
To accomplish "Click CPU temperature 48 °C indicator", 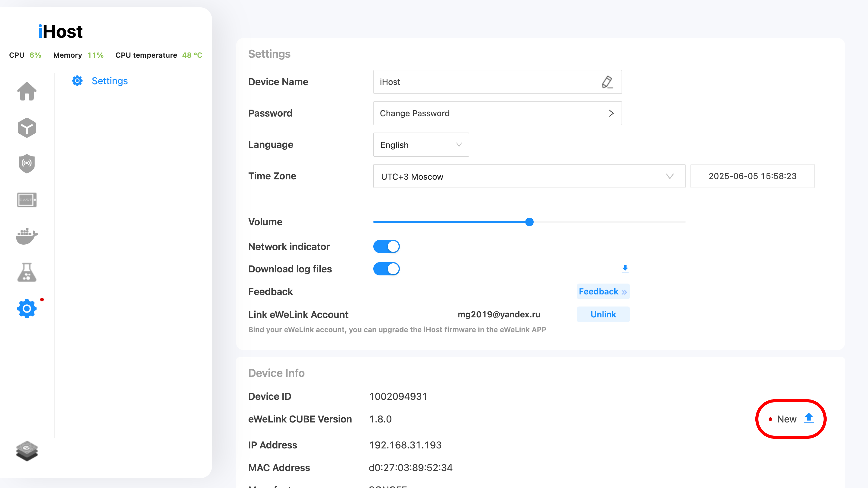I will click(x=159, y=55).
